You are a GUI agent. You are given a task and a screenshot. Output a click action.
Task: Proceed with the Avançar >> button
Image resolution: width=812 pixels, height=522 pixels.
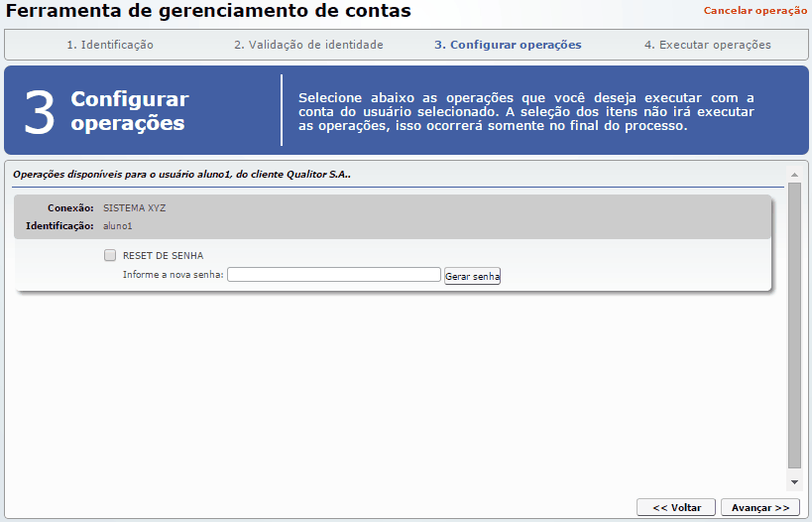(x=759, y=507)
